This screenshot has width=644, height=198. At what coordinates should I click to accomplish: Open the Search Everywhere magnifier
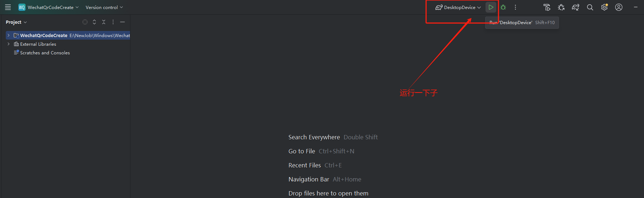[590, 7]
